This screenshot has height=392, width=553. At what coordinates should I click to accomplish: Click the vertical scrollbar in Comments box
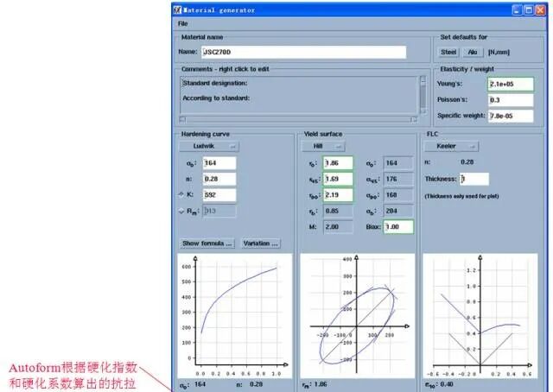pyautogui.click(x=423, y=95)
